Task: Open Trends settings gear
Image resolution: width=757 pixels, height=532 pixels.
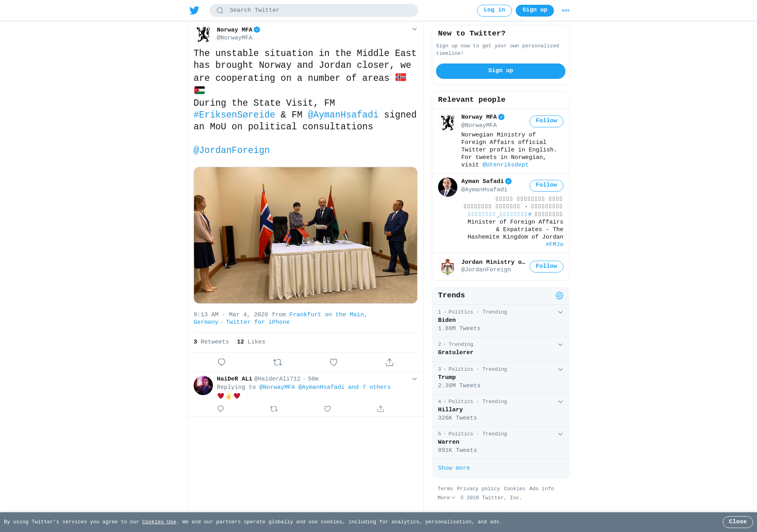Action: 559,295
